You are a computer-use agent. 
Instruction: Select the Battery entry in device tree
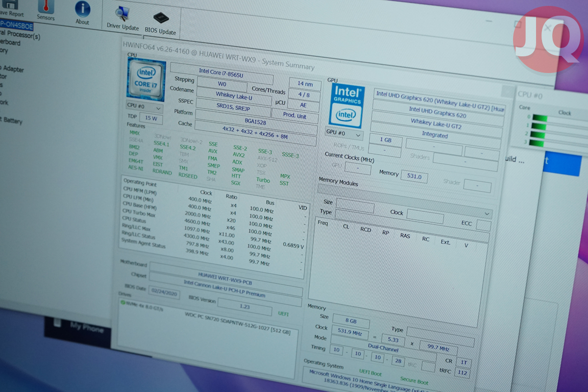click(11, 120)
